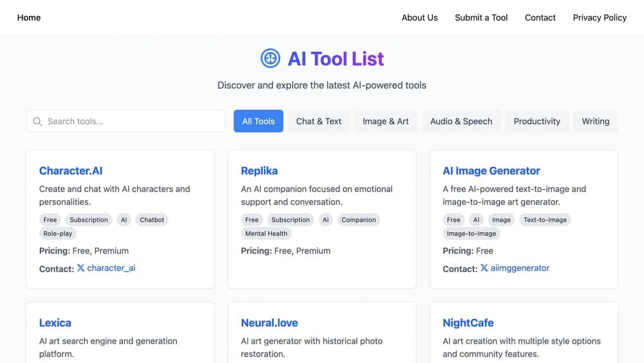Open the Lexica tool title

55,323
